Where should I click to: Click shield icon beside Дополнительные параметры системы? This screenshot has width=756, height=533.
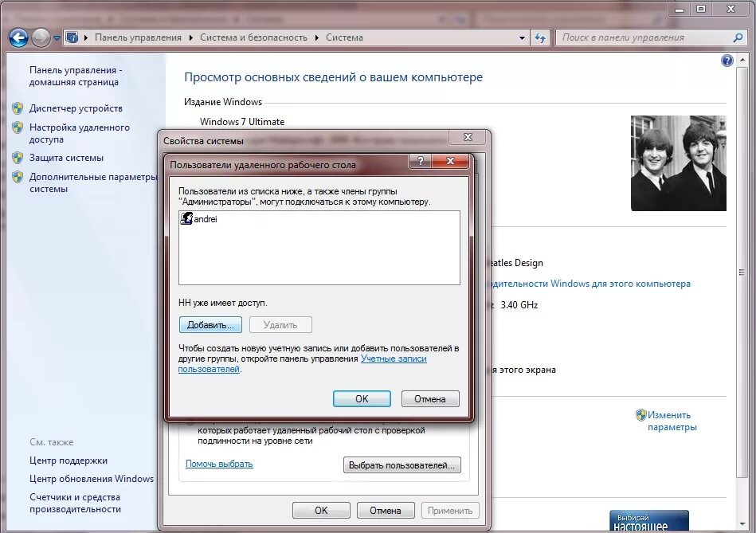pyautogui.click(x=18, y=177)
